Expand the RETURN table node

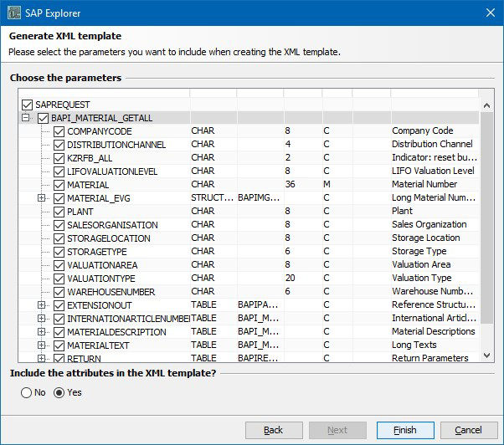tap(41, 358)
